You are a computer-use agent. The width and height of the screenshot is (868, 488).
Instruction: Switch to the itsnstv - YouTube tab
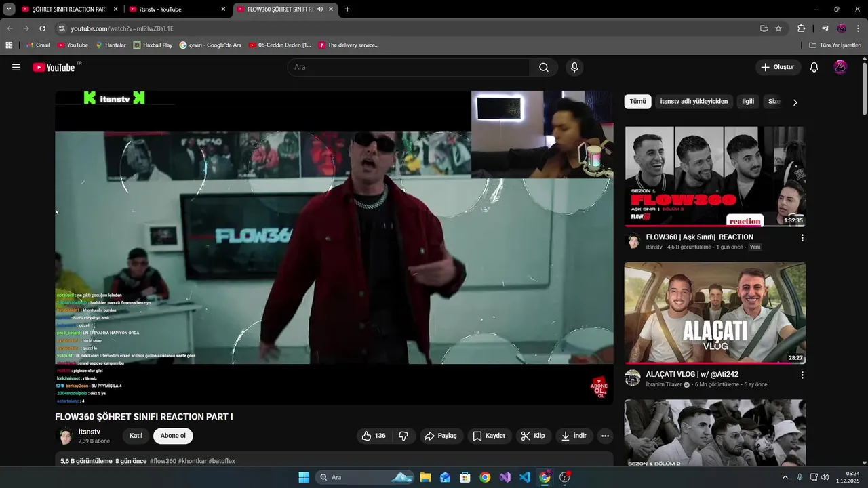tap(178, 9)
